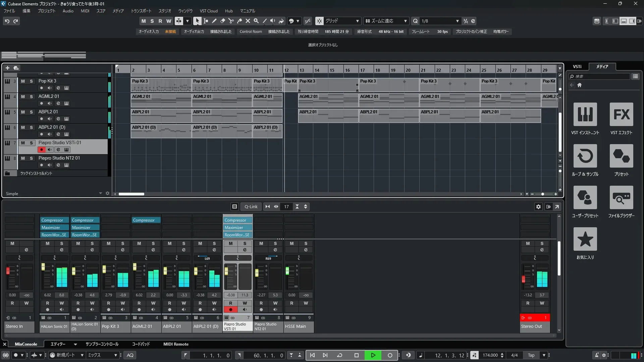Disable record on Piapro Studio VSTi 01 track
Image resolution: width=644 pixels, height=362 pixels.
pyautogui.click(x=42, y=150)
